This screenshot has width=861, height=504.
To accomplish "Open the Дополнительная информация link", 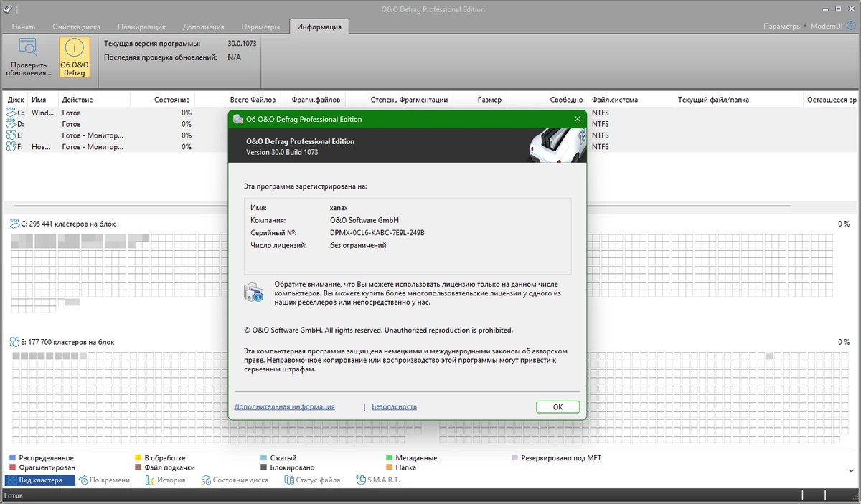I will click(284, 406).
